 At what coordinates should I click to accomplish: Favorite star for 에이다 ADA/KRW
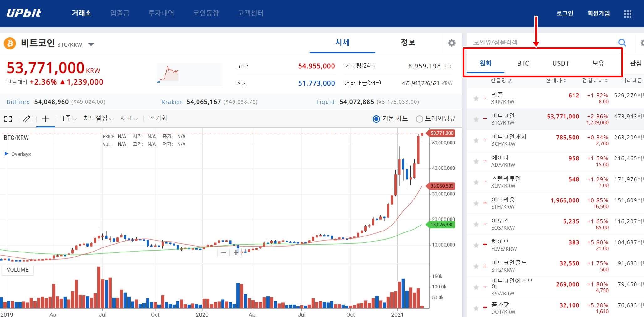click(476, 161)
